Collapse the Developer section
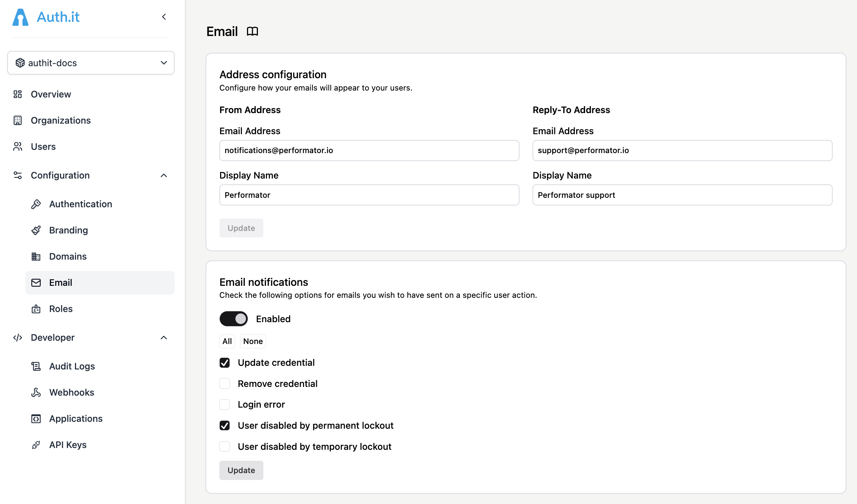Screen dimensions: 857x504 (x=164, y=337)
